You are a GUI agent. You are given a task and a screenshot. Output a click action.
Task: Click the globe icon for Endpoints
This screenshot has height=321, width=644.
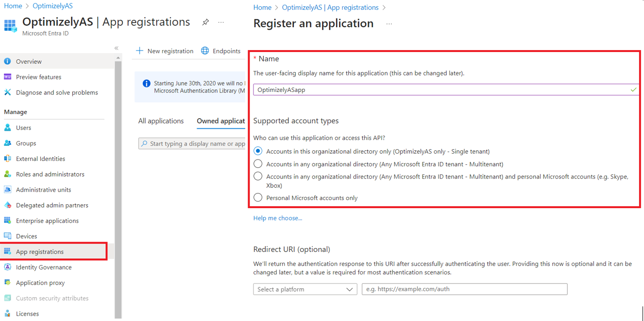[x=205, y=51]
